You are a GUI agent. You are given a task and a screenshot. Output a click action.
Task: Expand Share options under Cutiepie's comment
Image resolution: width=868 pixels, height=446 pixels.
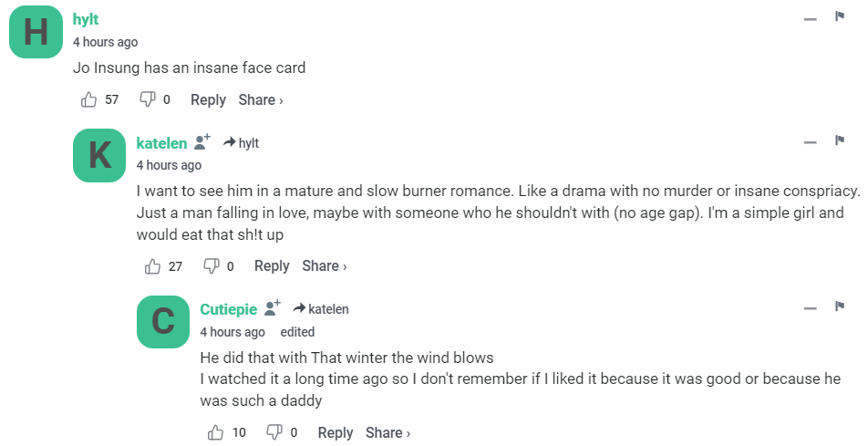pyautogui.click(x=388, y=432)
